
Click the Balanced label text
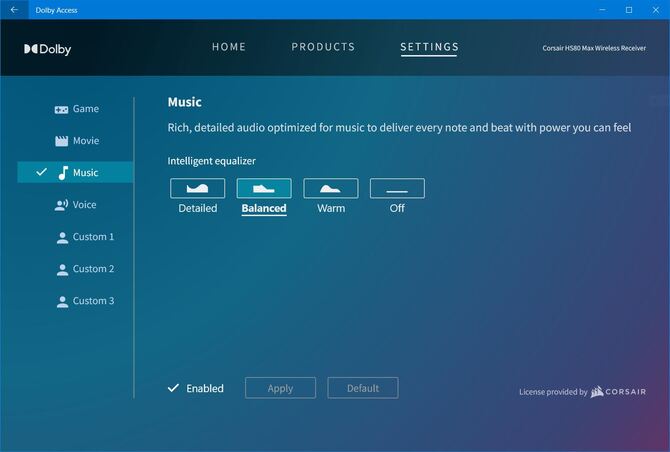pyautogui.click(x=264, y=208)
